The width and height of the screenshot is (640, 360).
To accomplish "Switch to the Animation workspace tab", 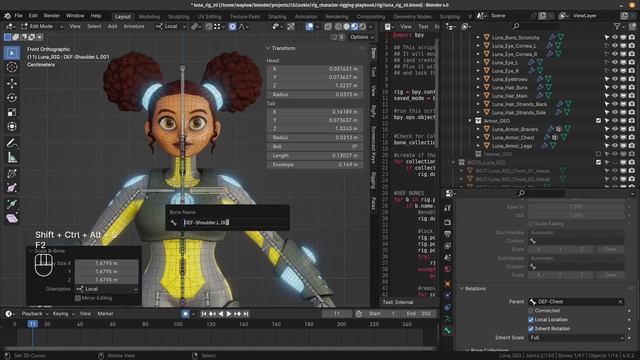I will 306,17.
